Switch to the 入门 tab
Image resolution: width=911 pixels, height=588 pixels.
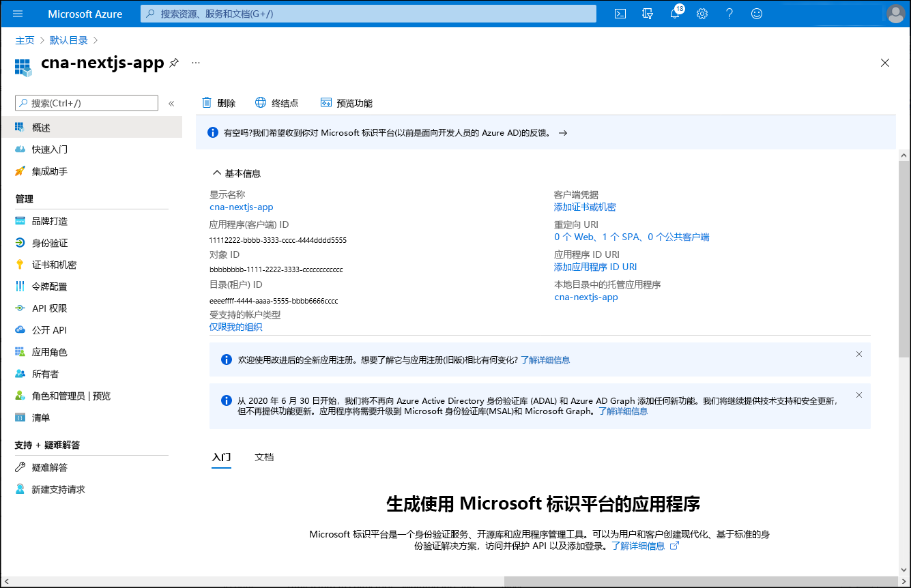[221, 457]
